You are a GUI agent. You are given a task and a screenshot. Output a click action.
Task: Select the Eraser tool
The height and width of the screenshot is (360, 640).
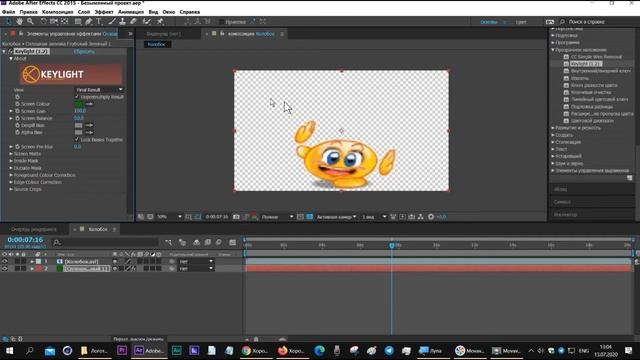tap(133, 21)
